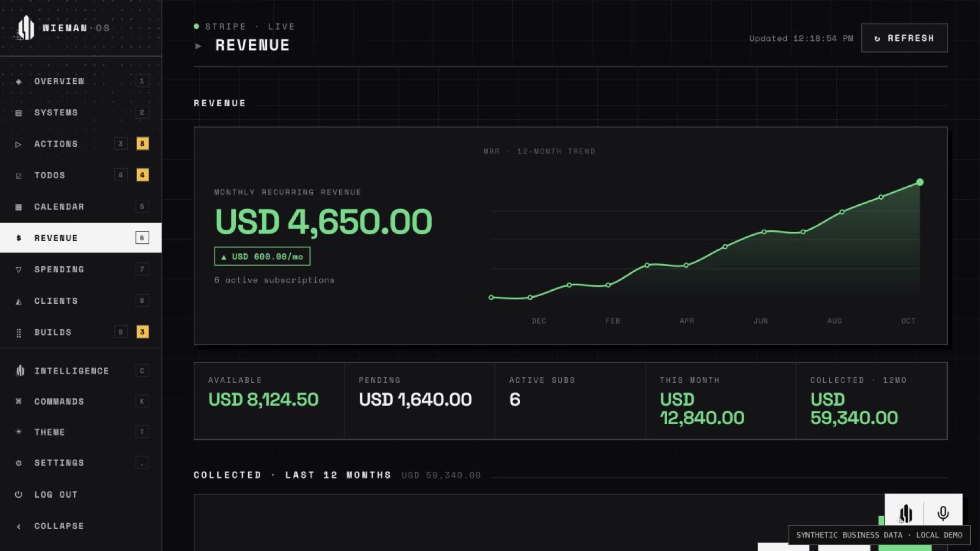Click the Spending down-triangle icon

(x=19, y=270)
